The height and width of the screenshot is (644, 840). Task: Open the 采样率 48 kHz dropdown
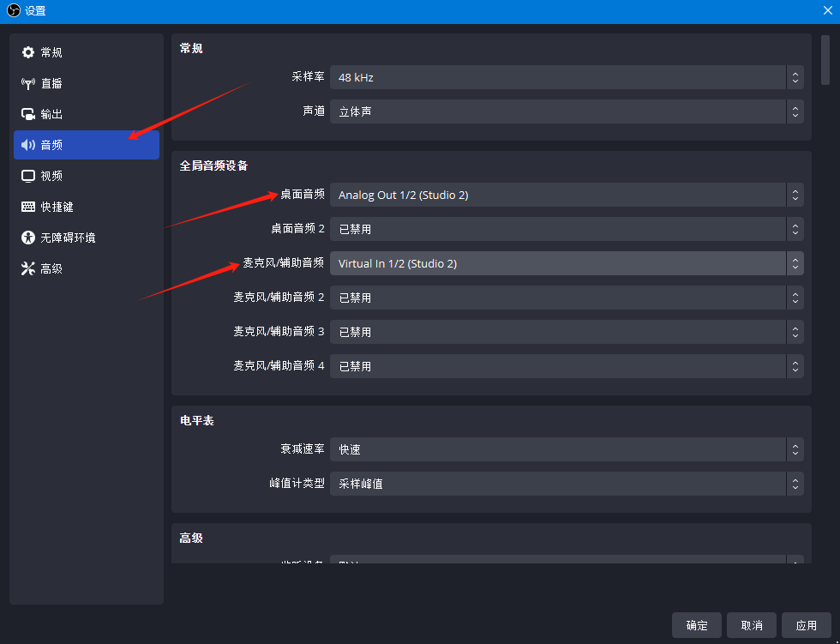pos(567,77)
